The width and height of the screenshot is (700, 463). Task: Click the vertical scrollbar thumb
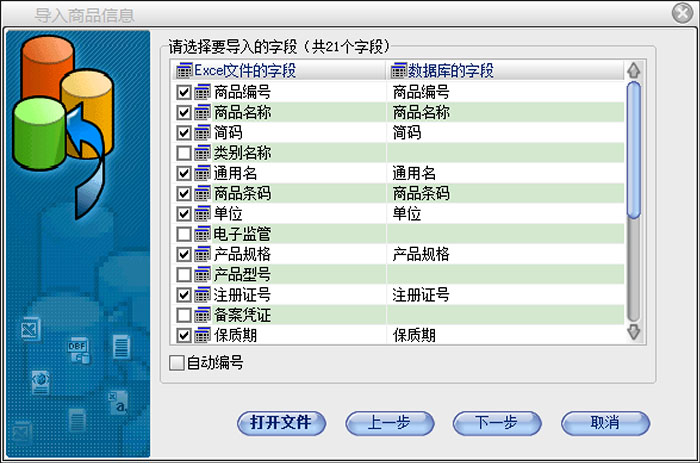tap(632, 150)
